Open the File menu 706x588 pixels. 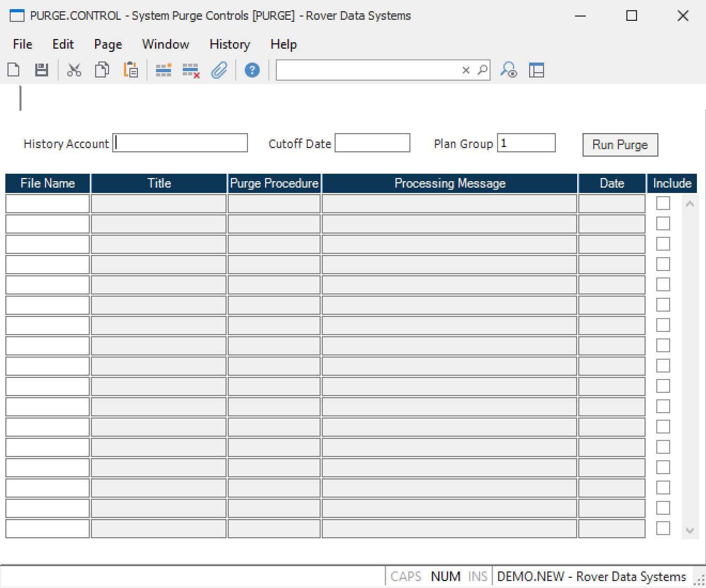[22, 44]
